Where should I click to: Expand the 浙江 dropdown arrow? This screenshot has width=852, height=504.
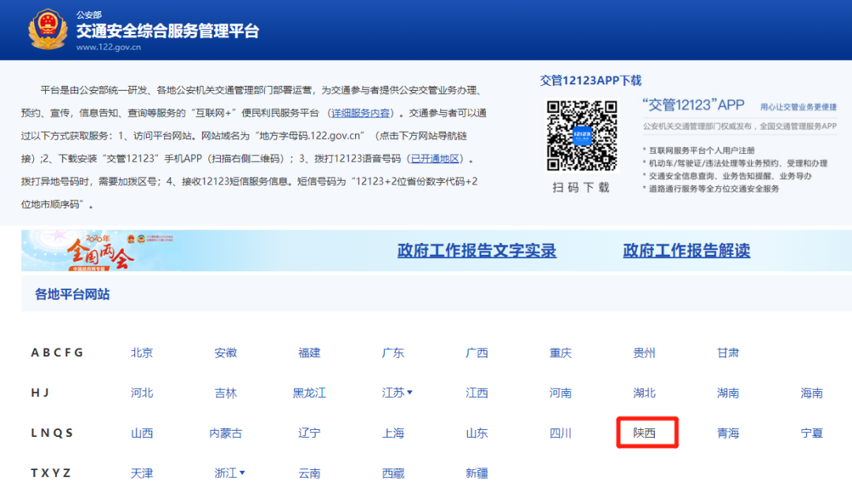tap(241, 473)
